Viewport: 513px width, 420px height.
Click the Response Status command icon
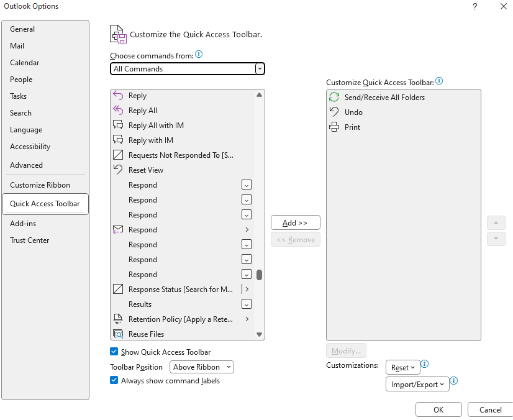click(118, 289)
